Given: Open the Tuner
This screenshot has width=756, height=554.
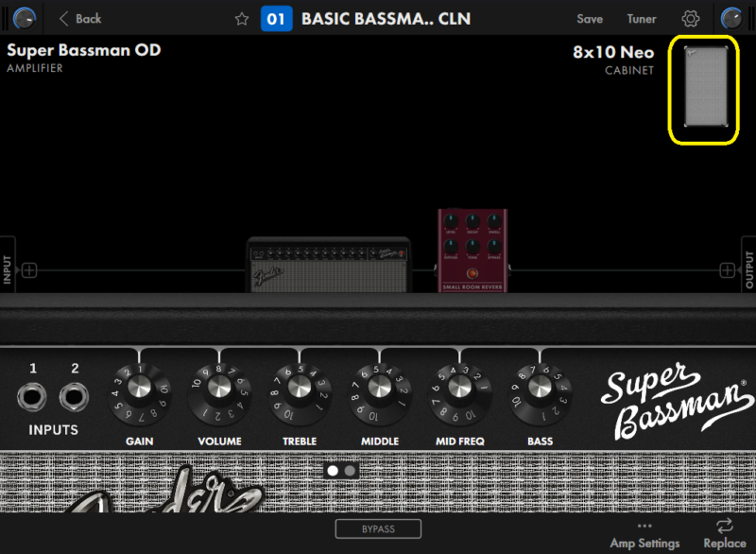Looking at the screenshot, I should click(642, 19).
